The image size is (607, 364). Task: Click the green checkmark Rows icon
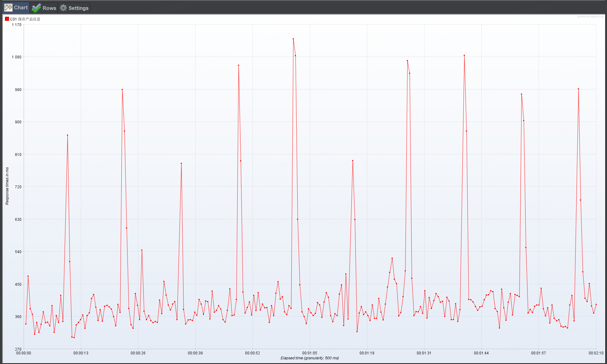[36, 8]
